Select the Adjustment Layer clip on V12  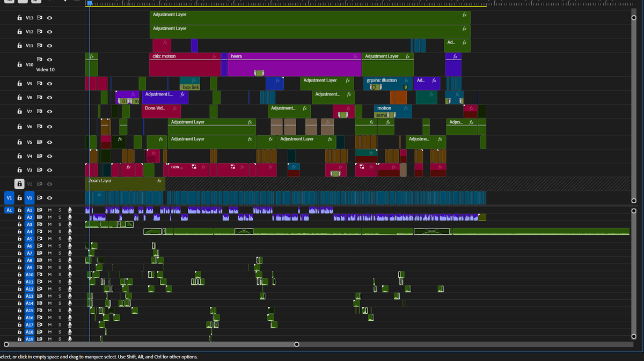point(310,32)
